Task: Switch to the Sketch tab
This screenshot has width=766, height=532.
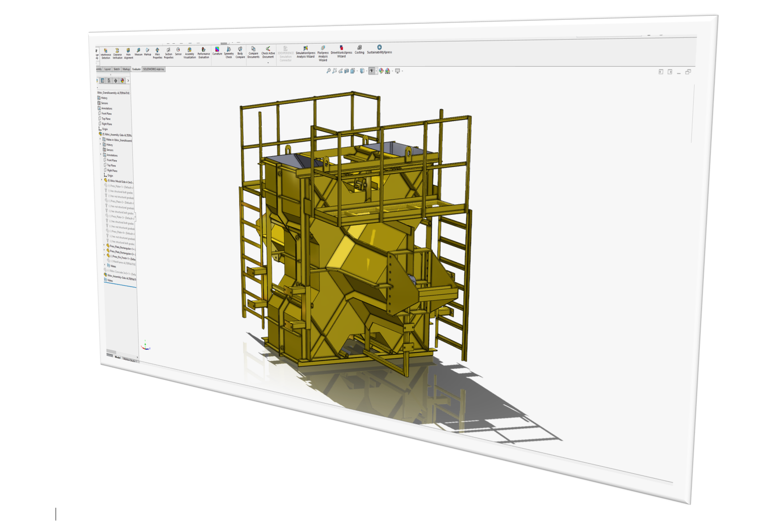Action: tap(117, 69)
